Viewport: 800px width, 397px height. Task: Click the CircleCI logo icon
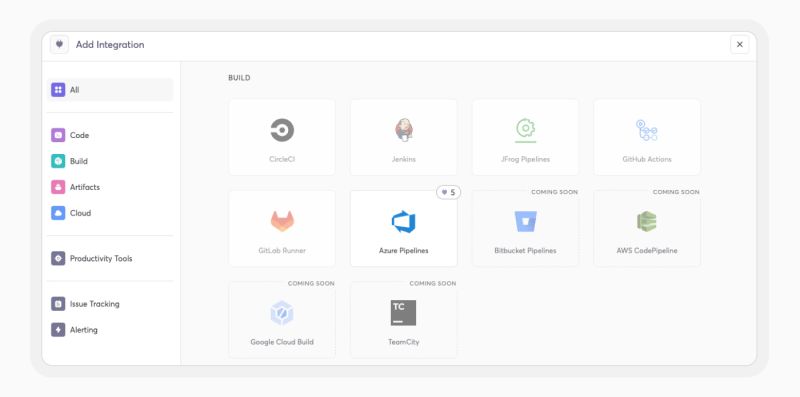282,130
